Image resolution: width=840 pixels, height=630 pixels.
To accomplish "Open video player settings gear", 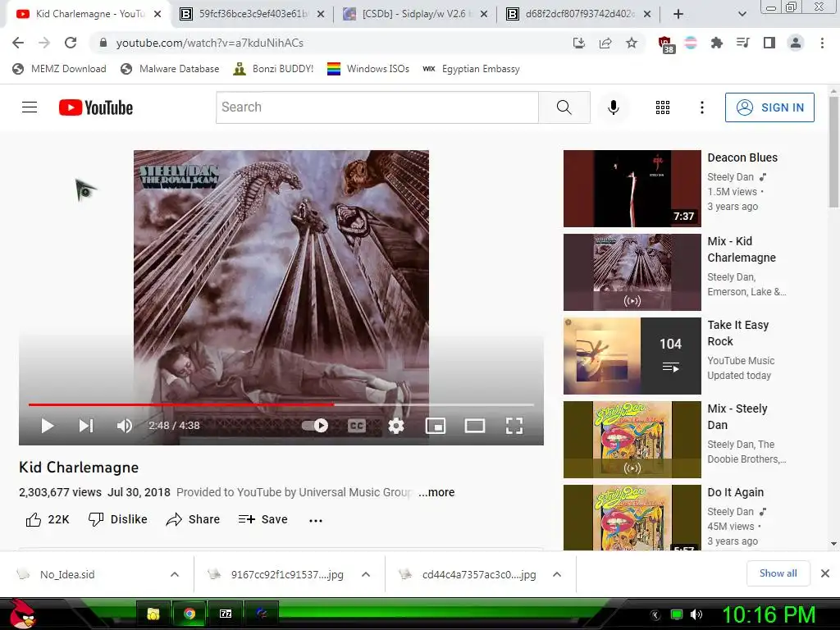I will tap(396, 426).
